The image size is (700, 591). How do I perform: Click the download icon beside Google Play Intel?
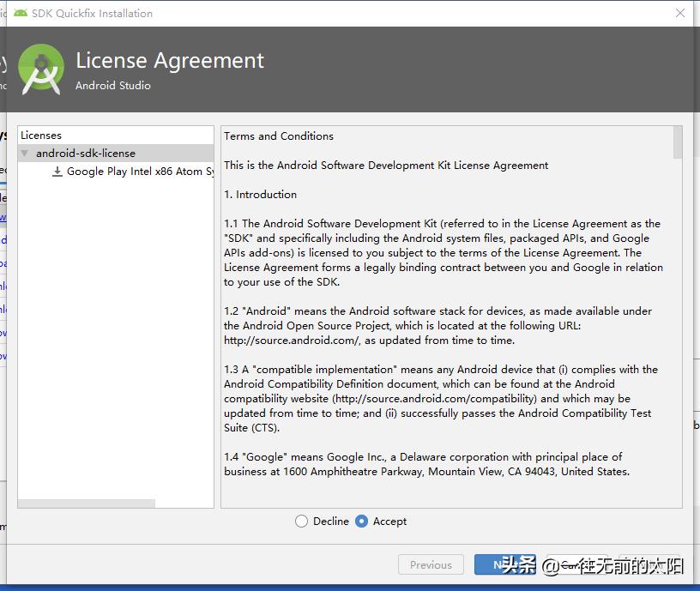57,172
